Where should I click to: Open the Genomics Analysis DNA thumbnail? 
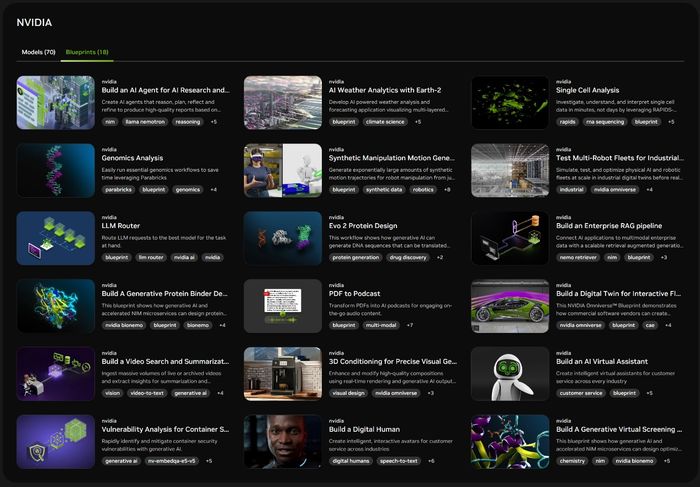[x=55, y=170]
